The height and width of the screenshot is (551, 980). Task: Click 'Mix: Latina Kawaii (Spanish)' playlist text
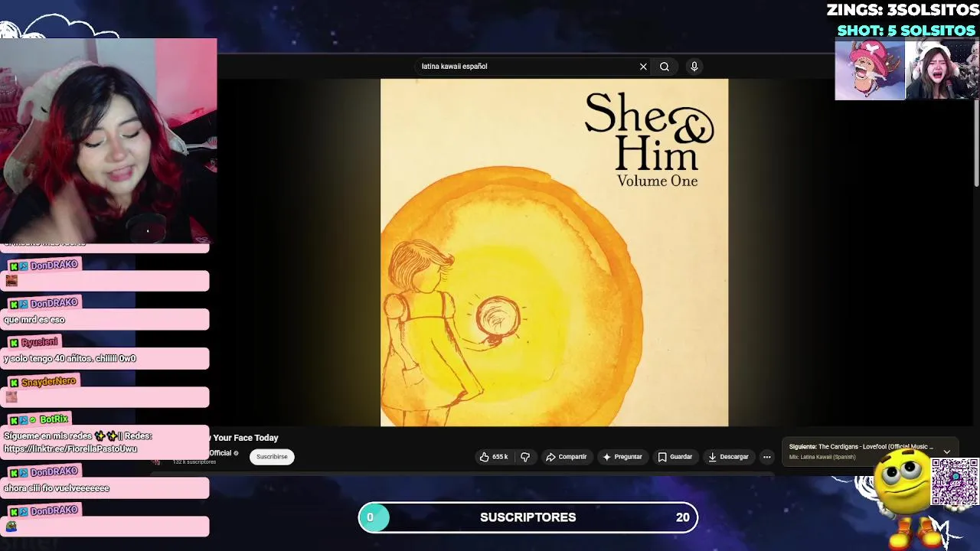click(822, 457)
